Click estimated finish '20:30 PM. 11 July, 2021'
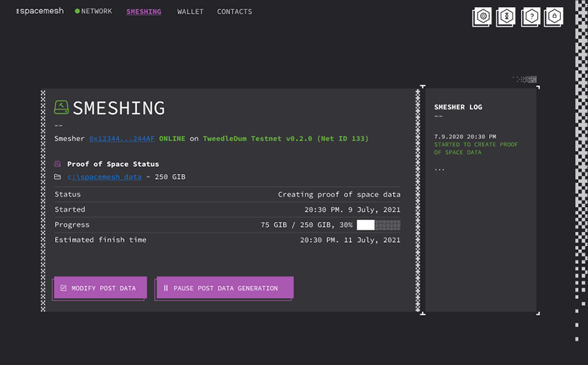This screenshot has width=588, height=365. click(350, 240)
